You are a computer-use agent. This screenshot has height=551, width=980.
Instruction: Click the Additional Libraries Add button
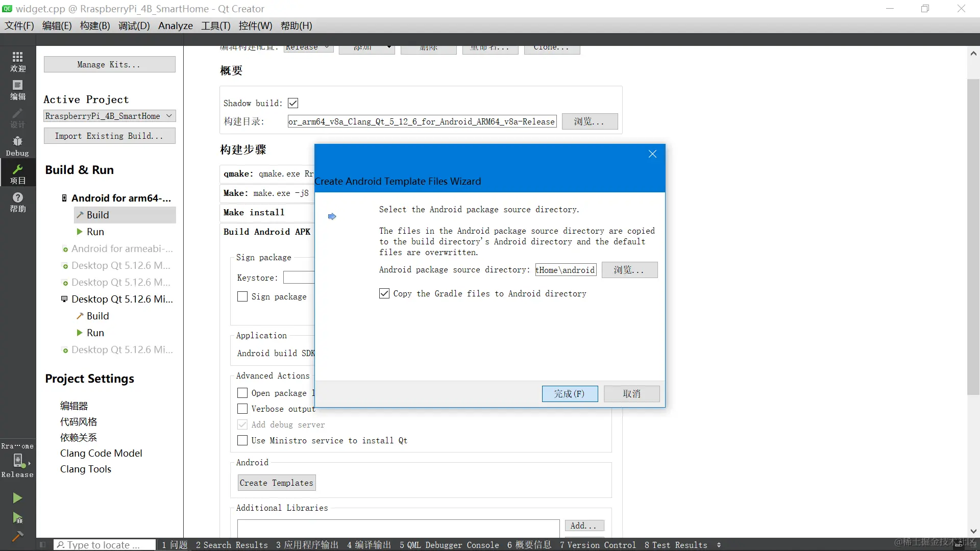click(x=584, y=525)
